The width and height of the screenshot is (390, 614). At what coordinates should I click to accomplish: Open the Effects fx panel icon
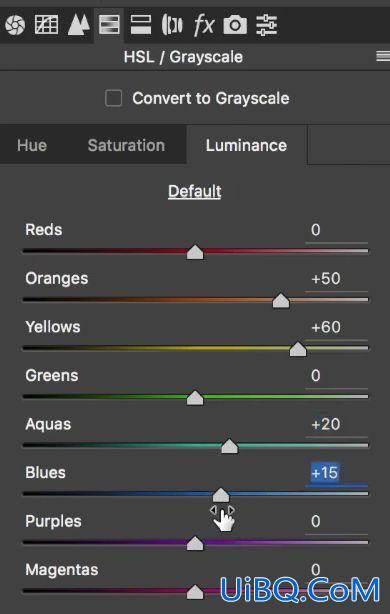point(204,25)
